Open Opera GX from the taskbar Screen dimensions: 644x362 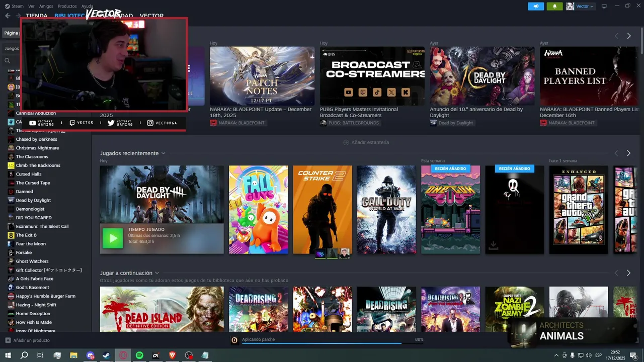(123, 355)
